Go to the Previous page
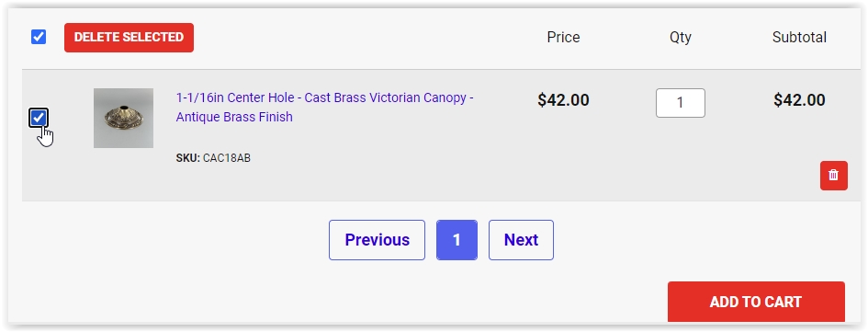Screen dimensions: 868x332 377,240
